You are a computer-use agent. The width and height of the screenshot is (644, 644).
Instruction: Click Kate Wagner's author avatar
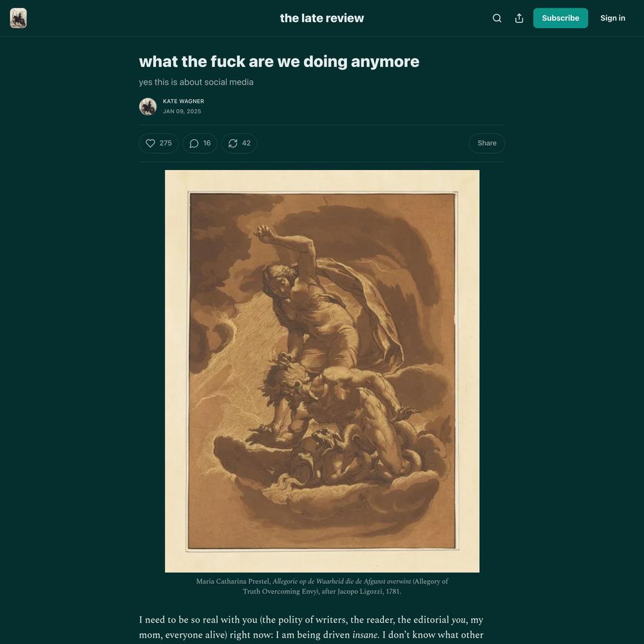(x=148, y=106)
